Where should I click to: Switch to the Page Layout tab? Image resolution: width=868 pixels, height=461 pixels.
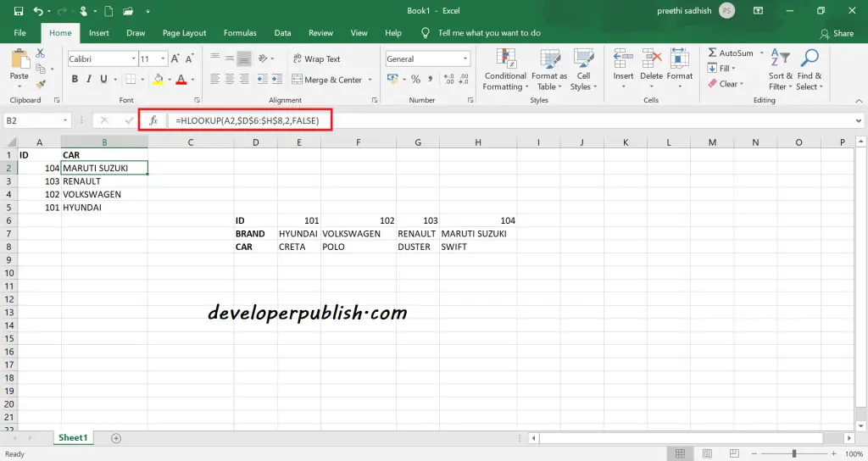pyautogui.click(x=184, y=33)
